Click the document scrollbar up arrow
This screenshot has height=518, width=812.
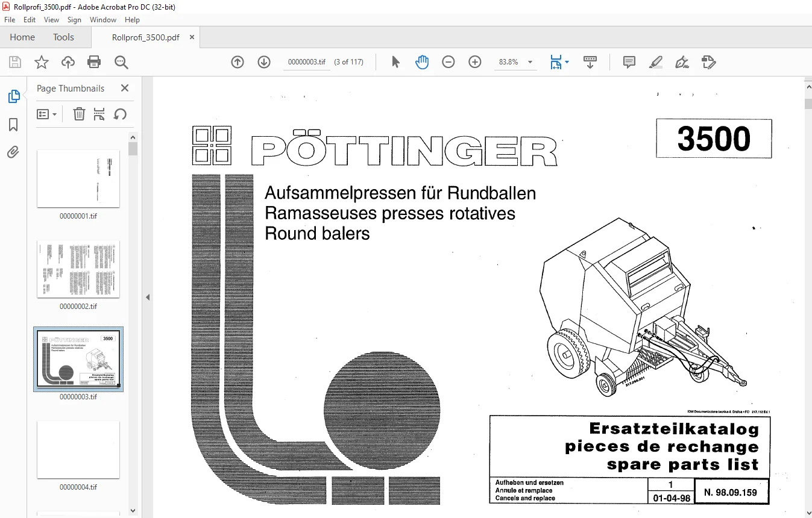808,87
